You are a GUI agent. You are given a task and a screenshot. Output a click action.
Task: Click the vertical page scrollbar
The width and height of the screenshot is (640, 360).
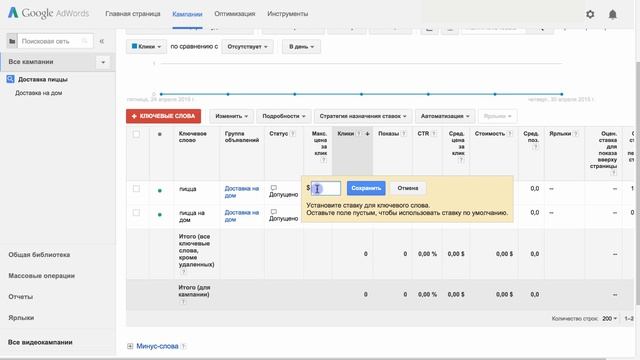[x=638, y=183]
